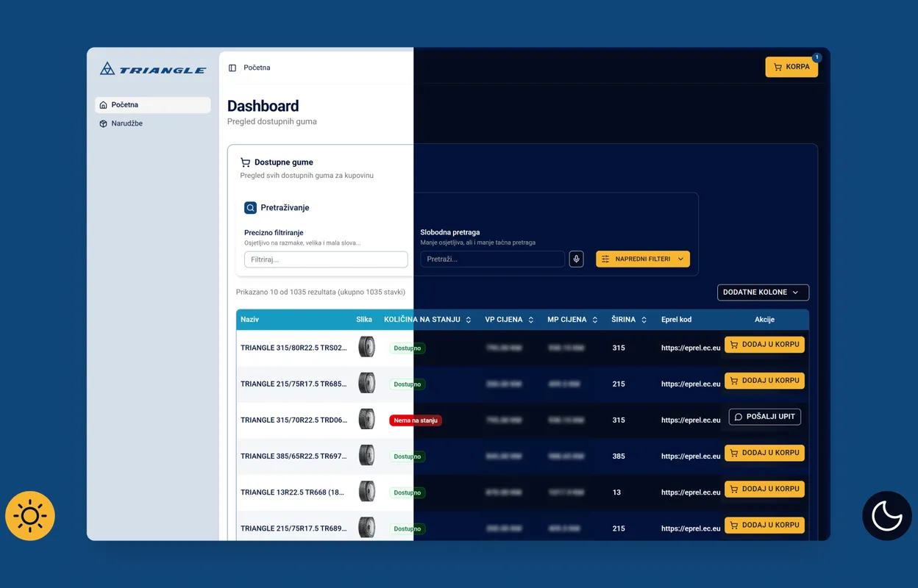Click width value 385 in table
Screen dimensions: 918x588
point(619,456)
